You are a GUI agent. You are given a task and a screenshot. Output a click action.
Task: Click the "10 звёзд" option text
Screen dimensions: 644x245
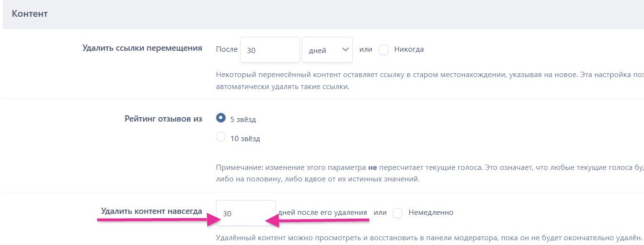click(245, 139)
